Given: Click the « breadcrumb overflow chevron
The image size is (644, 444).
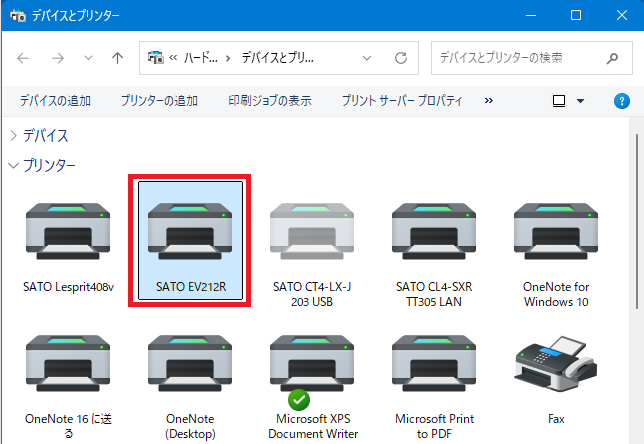Looking at the screenshot, I should (173, 58).
